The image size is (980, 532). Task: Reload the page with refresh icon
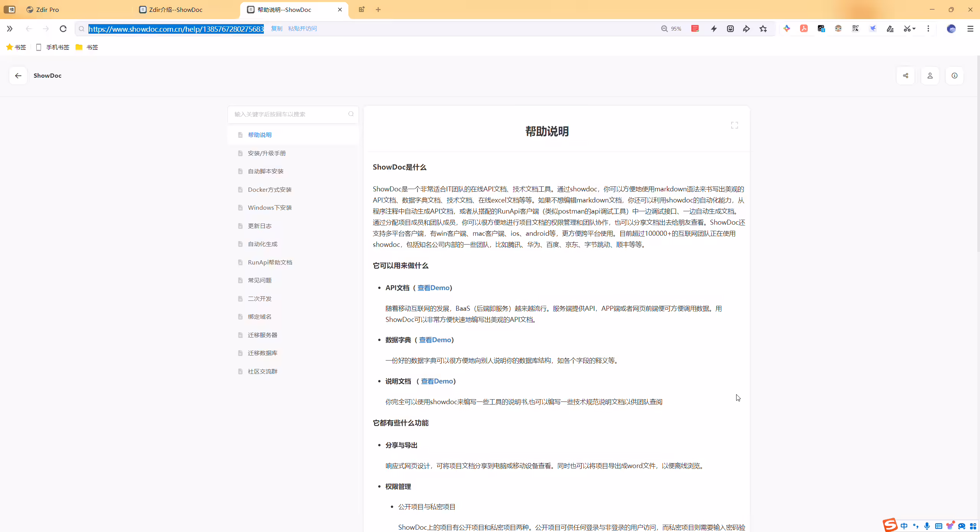point(63,29)
